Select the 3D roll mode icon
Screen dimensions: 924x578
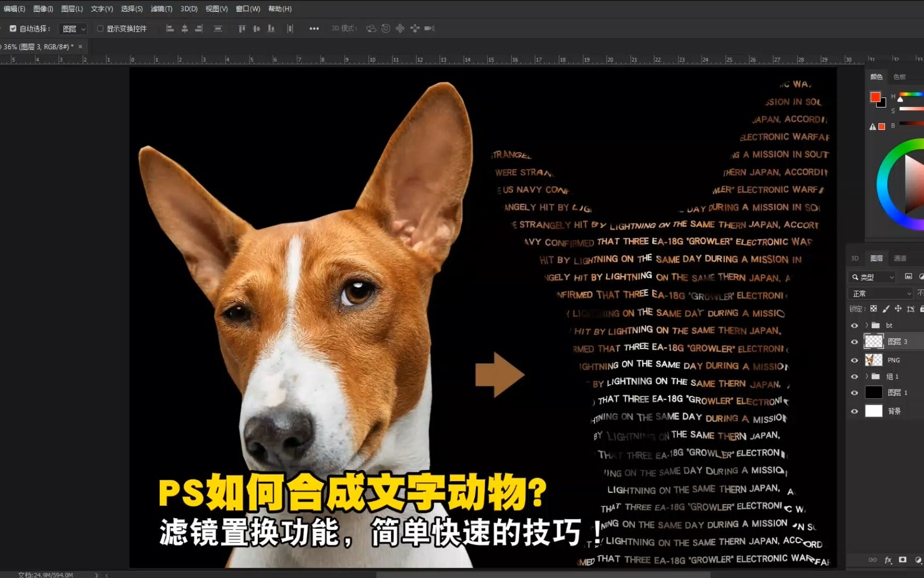(386, 28)
